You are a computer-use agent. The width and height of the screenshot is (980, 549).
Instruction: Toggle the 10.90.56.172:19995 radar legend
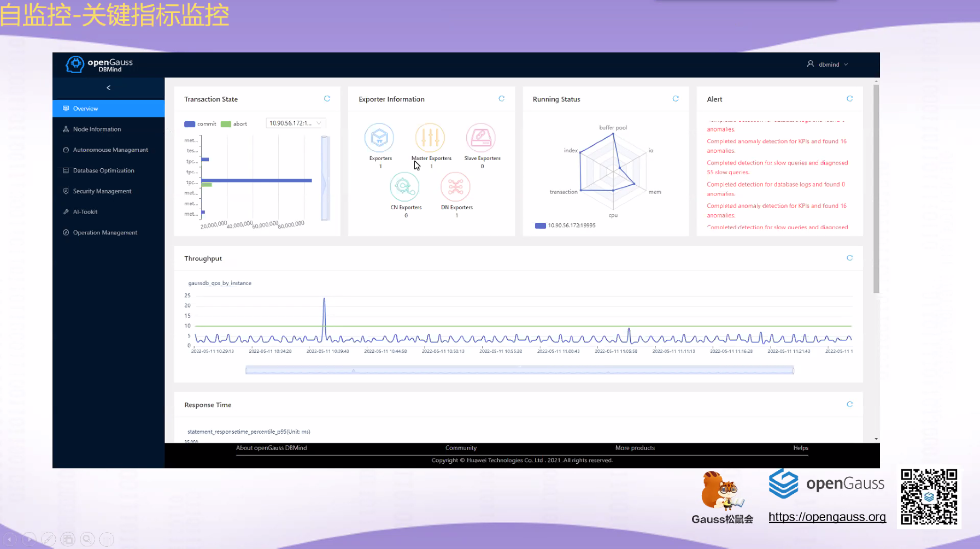click(565, 226)
